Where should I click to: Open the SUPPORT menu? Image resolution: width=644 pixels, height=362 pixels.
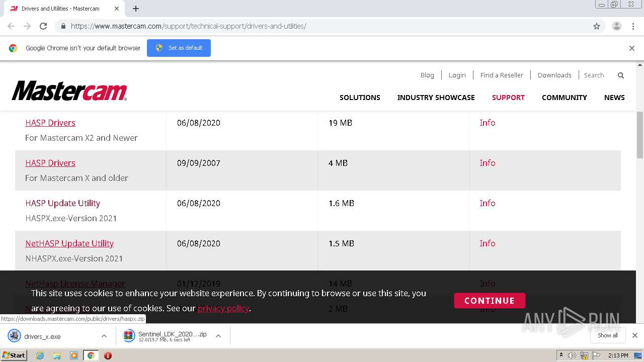point(508,98)
